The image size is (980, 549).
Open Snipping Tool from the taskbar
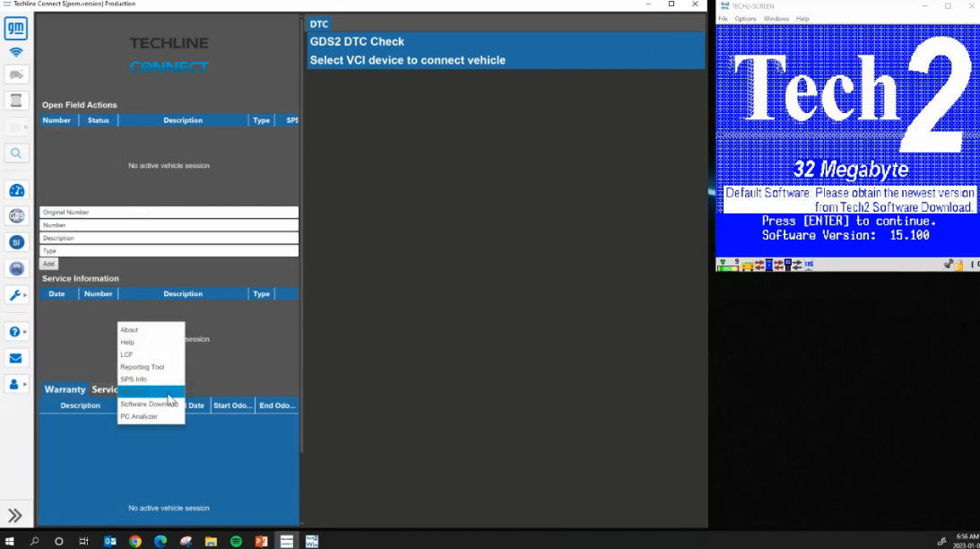point(186,542)
